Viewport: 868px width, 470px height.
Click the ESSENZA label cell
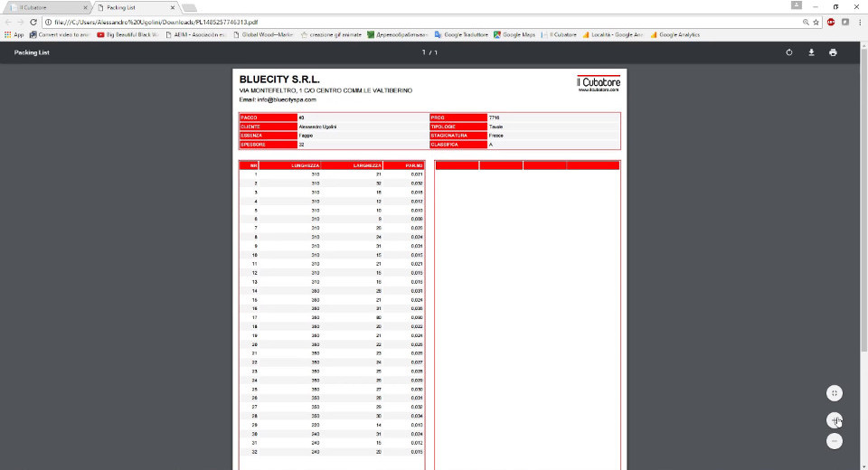pos(269,136)
